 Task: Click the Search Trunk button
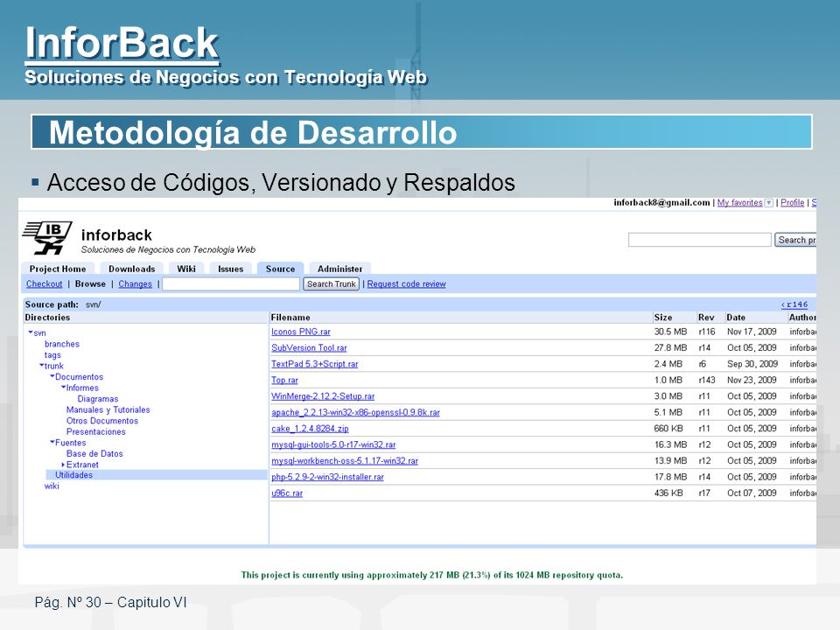pyautogui.click(x=331, y=283)
